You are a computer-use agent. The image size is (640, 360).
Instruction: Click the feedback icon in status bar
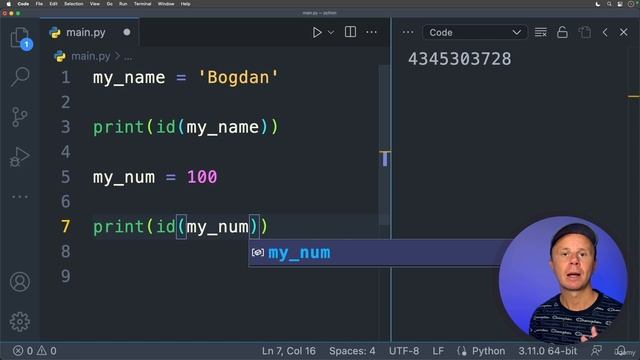point(596,351)
